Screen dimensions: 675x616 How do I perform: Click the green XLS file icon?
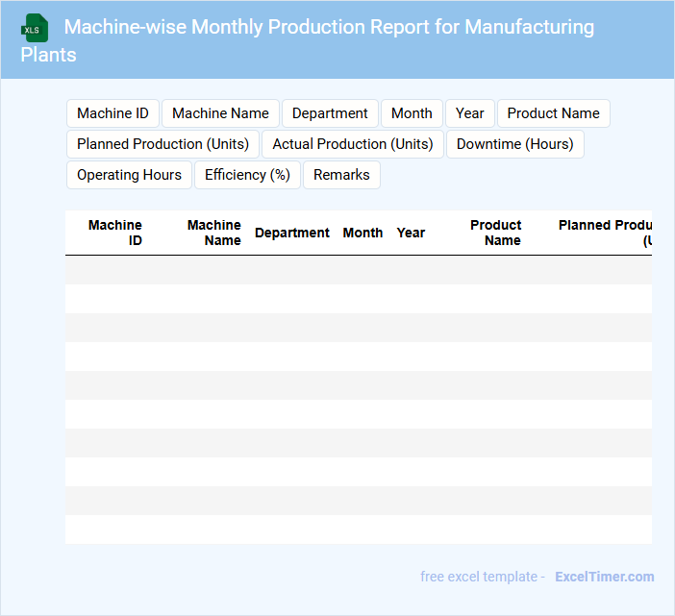35,28
